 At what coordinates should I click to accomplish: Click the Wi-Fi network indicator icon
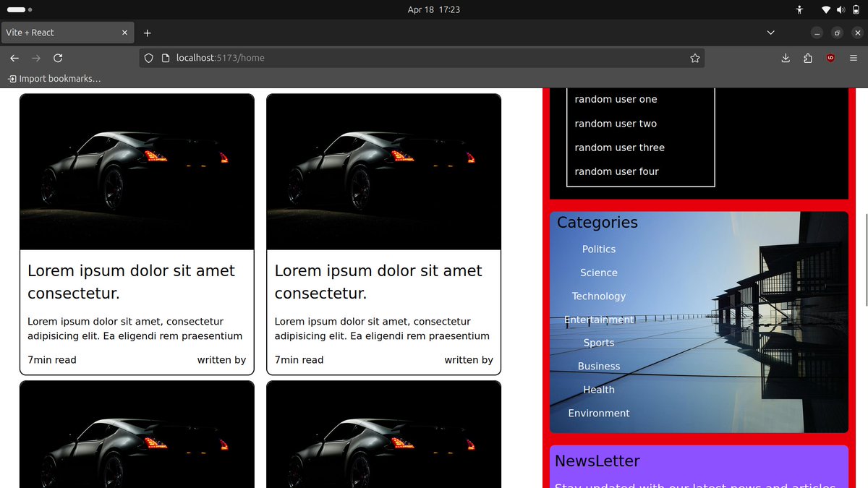point(825,9)
